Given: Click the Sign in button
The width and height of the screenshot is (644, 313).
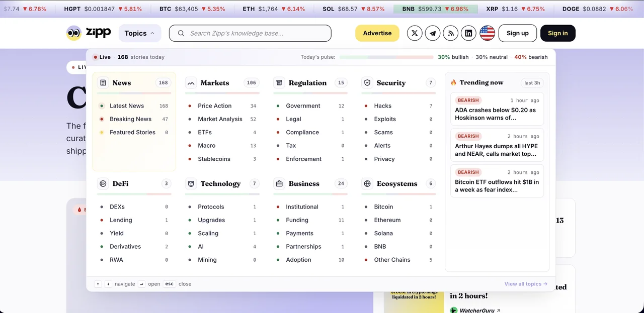Looking at the screenshot, I should (x=558, y=33).
